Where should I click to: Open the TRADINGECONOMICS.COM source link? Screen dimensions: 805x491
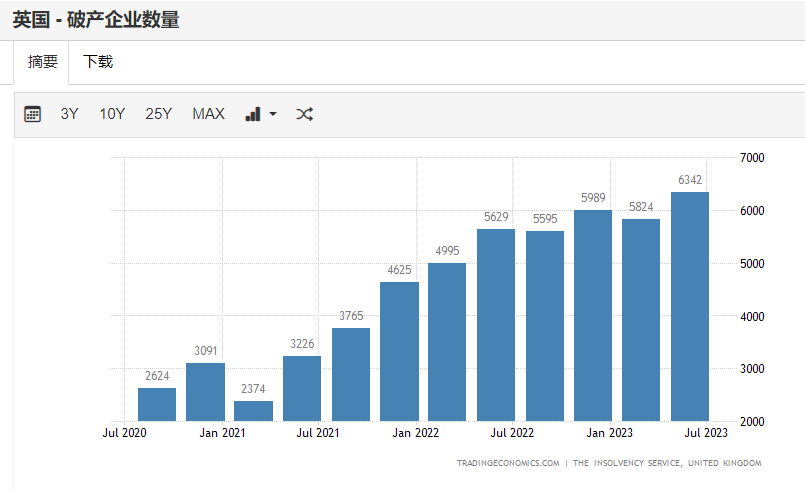507,463
